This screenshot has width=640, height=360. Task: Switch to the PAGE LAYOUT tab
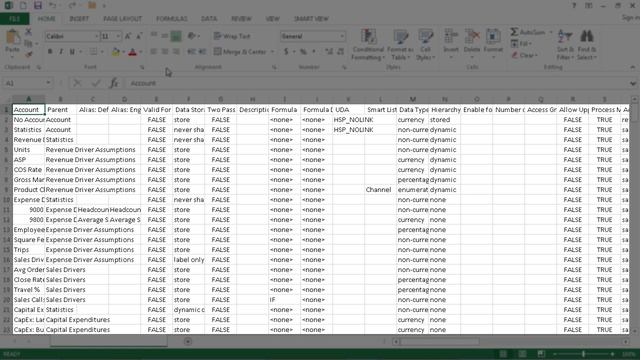click(122, 19)
